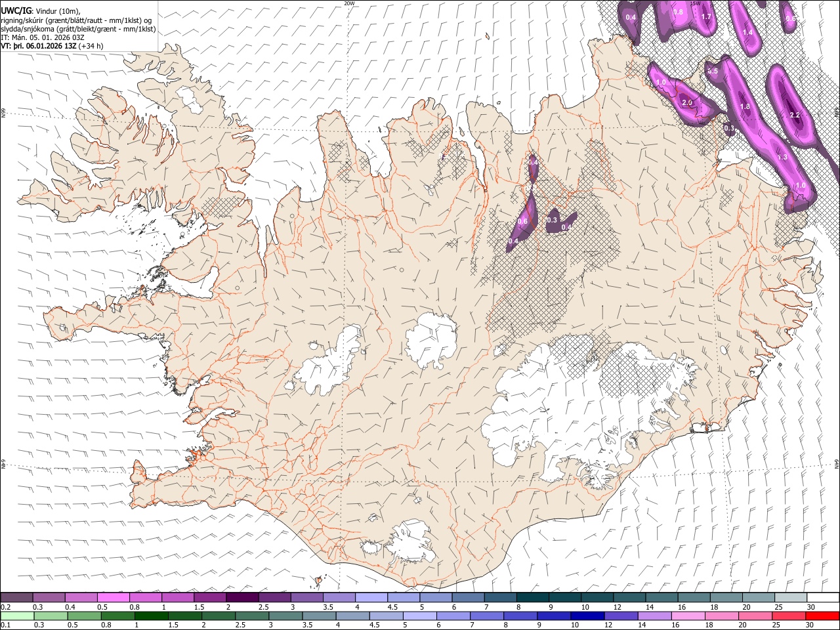This screenshot has width=840, height=630.
Task: Click the 2.0 snowfall label on northeast coast
Action: coord(687,103)
